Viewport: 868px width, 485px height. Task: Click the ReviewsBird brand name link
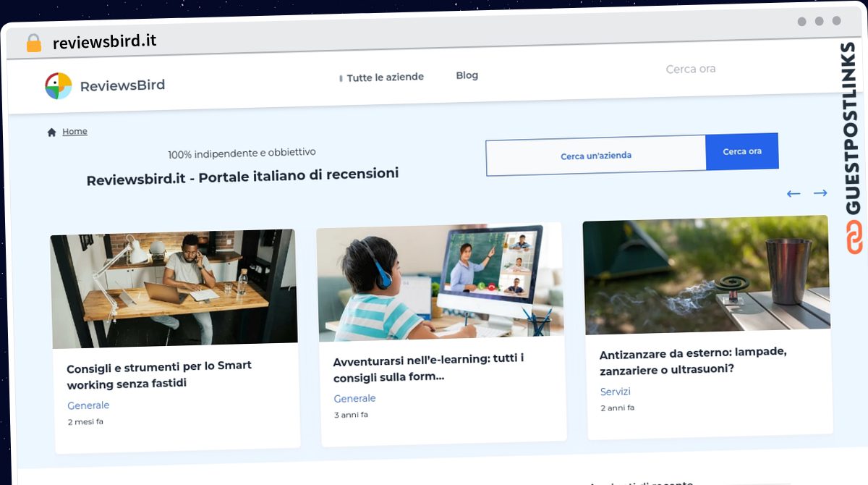tap(122, 85)
